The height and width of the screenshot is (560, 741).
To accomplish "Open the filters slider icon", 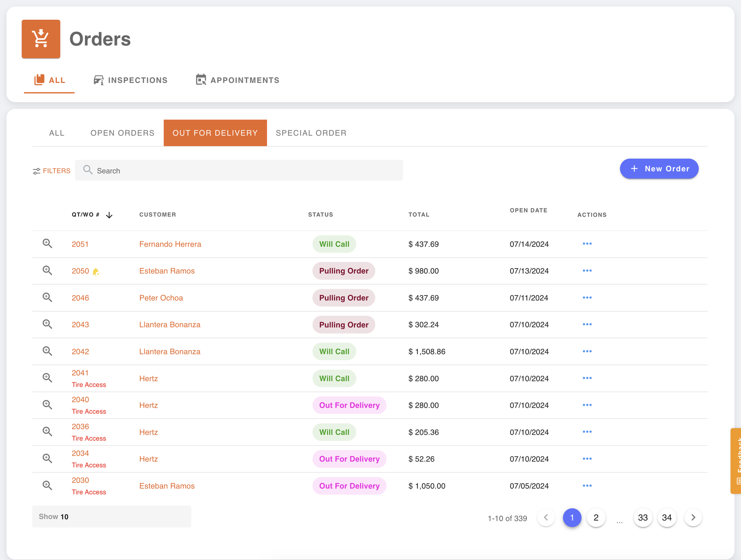I will coord(36,171).
